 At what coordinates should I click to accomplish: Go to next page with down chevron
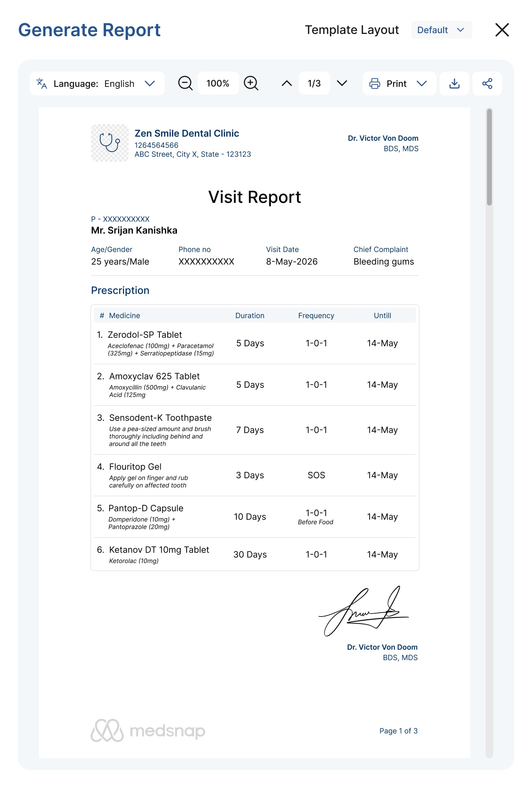[x=342, y=83]
